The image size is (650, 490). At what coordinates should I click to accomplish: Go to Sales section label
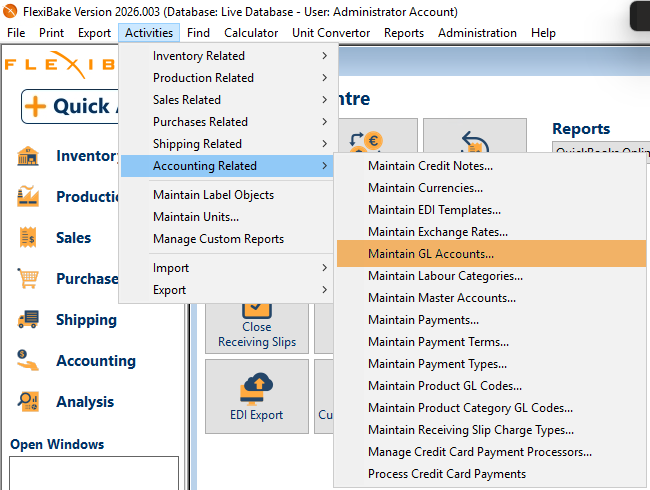point(73,238)
